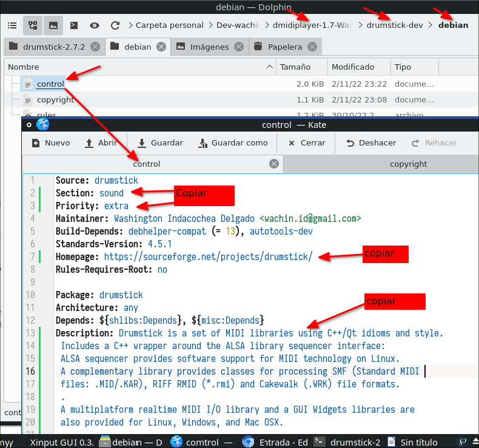Click control file document icon
The height and width of the screenshot is (448, 479).
coord(28,84)
